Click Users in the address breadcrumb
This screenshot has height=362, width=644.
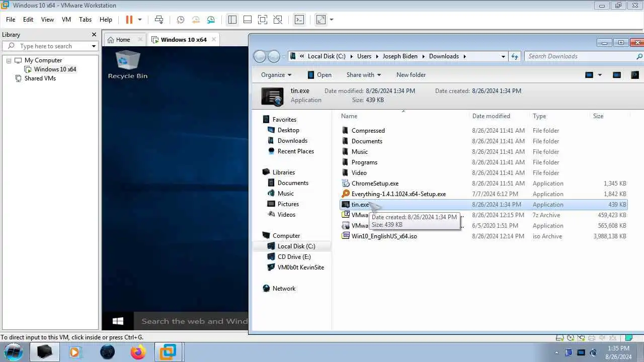[364, 56]
